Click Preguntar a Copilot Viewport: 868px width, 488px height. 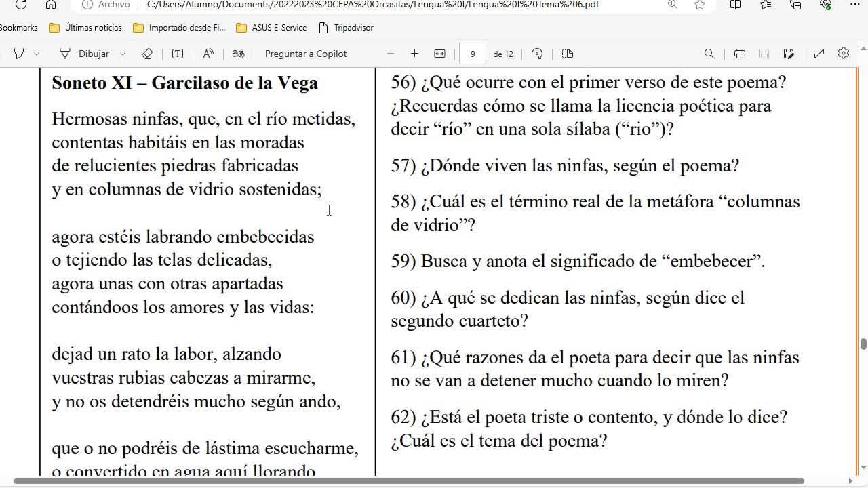coord(306,54)
